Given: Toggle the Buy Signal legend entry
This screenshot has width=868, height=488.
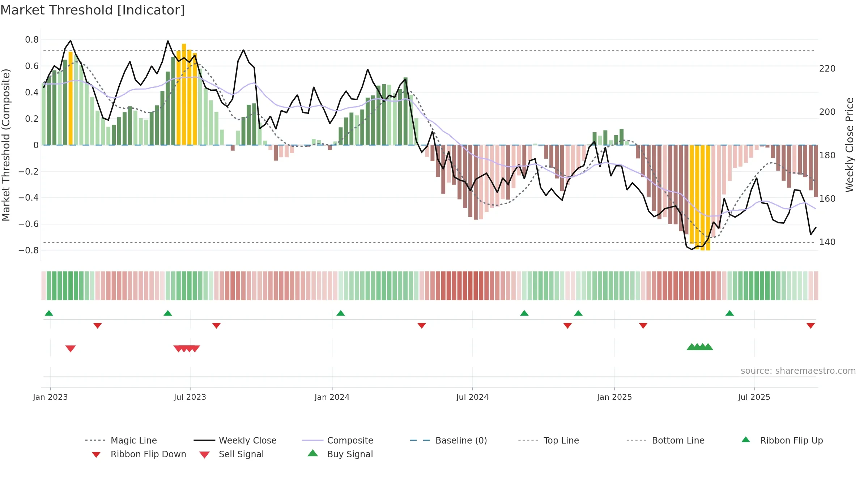Looking at the screenshot, I should [340, 454].
